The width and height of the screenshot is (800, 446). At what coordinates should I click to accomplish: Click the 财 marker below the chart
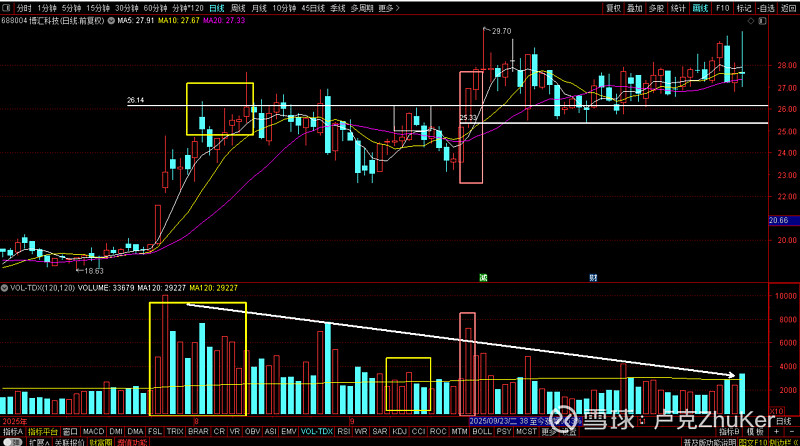(x=593, y=278)
